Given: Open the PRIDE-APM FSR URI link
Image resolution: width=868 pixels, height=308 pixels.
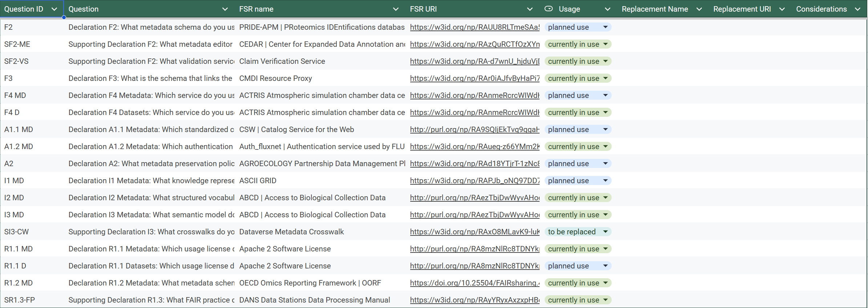Looking at the screenshot, I should [x=475, y=27].
